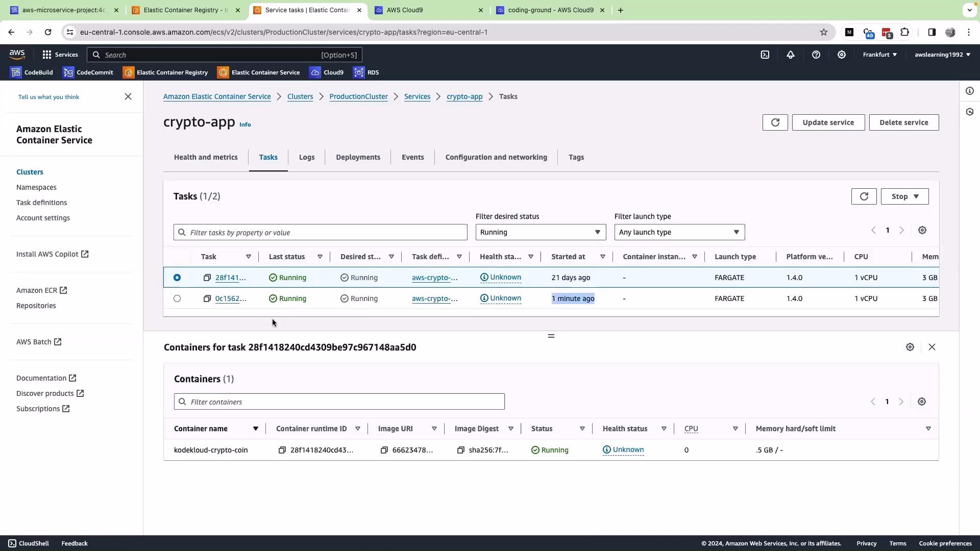Switch to the Logs tab
Viewport: 980px width, 551px height.
tap(307, 157)
